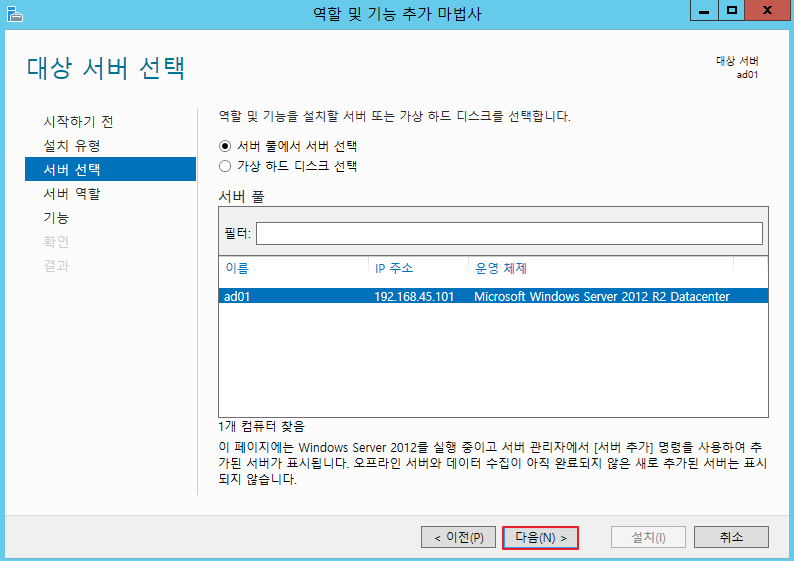Click 'Microsoft Windows Server 2012 R2 Datacenter' cell
Screen dimensions: 794x561
(602, 296)
